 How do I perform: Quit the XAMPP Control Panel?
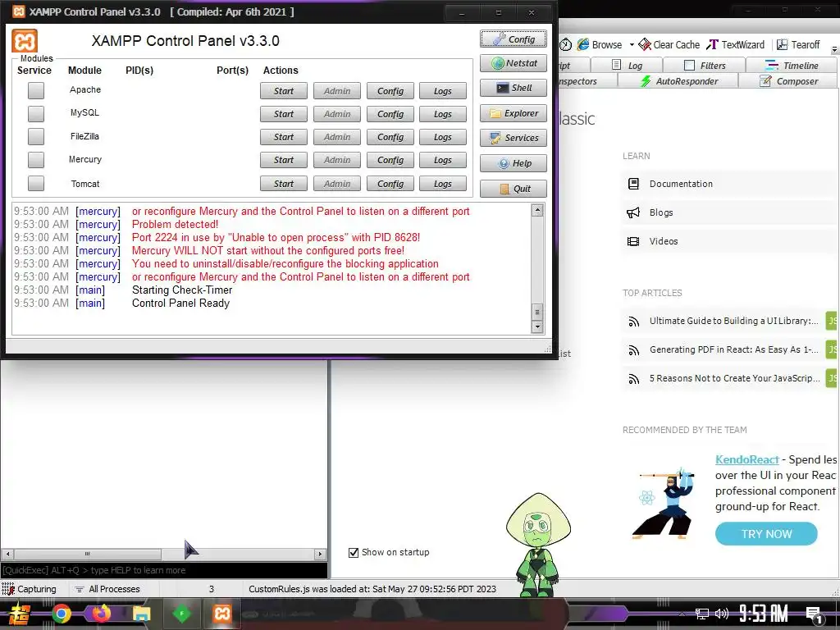514,189
